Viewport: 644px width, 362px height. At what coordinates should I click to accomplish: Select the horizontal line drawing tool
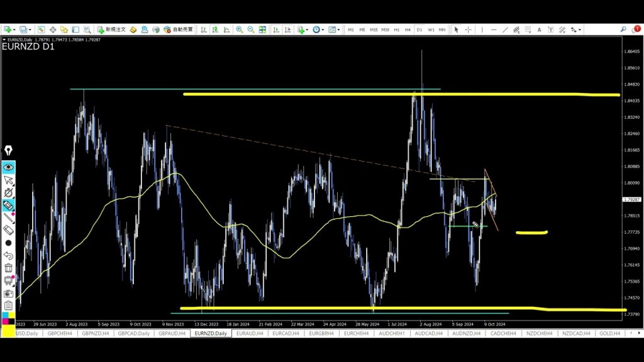494,30
